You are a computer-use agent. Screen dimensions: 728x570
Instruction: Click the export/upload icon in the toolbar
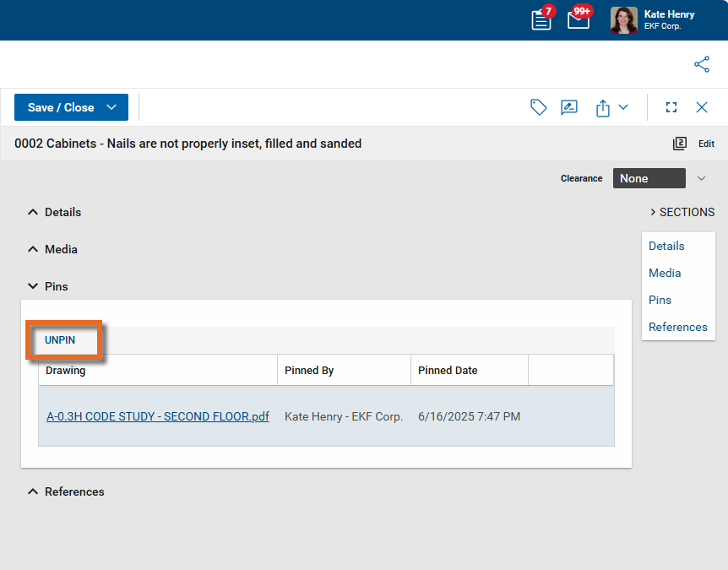click(x=603, y=108)
